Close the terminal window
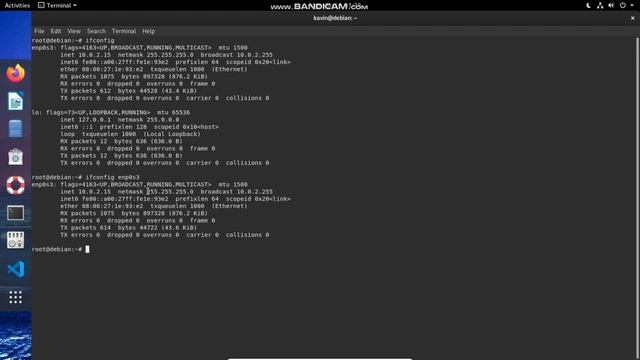 tap(633, 18)
